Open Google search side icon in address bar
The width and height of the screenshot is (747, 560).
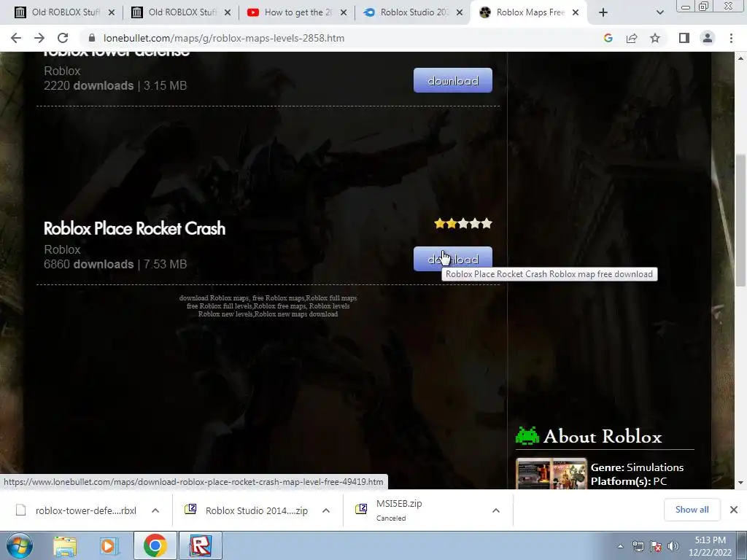pyautogui.click(x=608, y=38)
